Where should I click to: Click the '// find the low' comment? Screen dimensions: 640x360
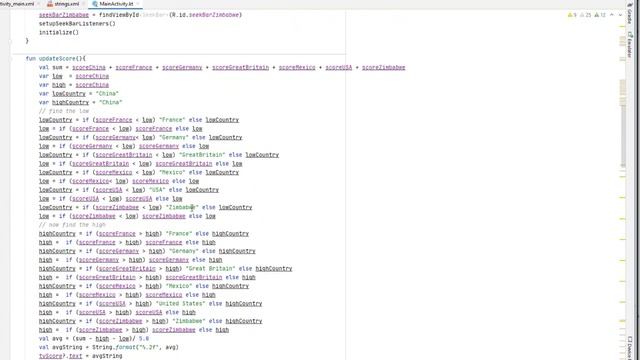point(64,111)
